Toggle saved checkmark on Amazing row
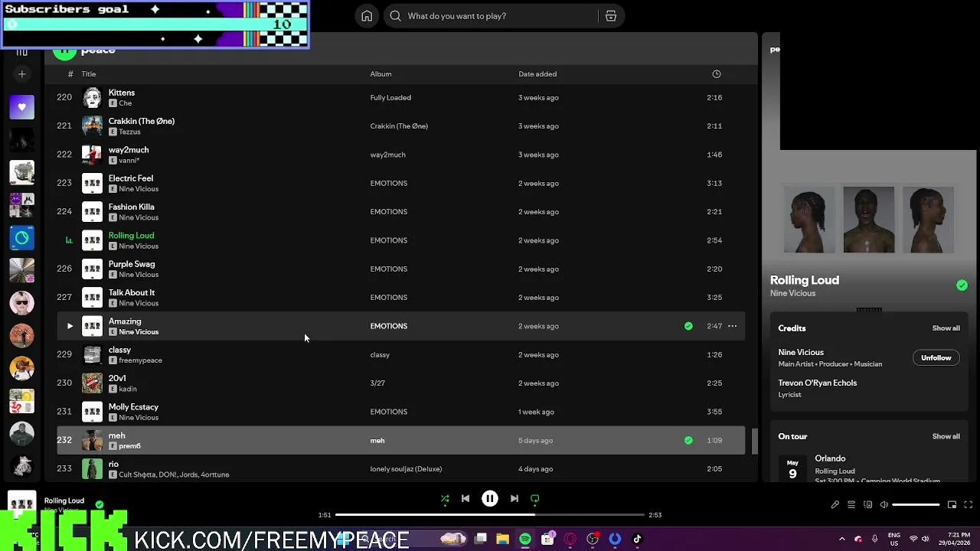The height and width of the screenshot is (551, 980). pos(688,326)
